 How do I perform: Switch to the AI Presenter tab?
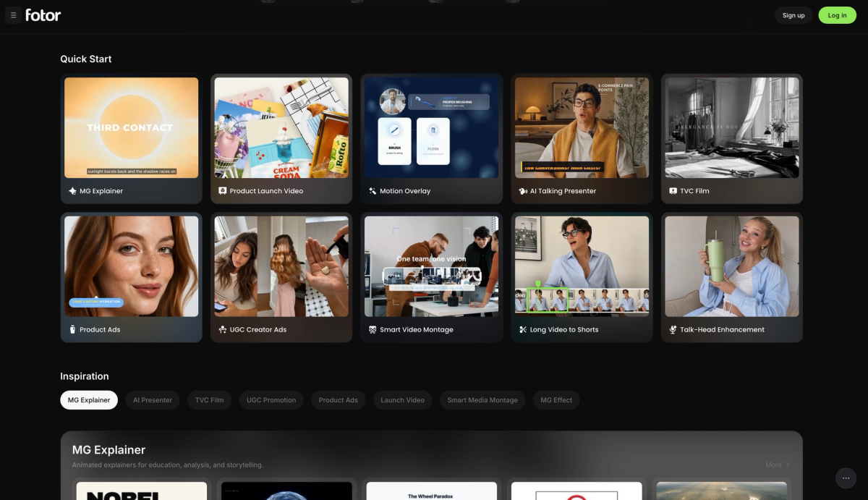click(153, 400)
